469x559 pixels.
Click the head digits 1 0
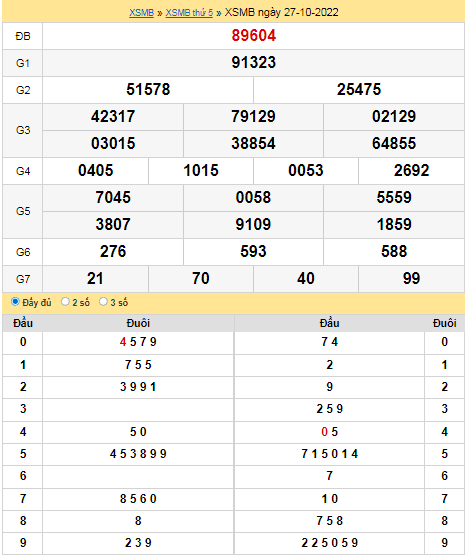(329, 499)
